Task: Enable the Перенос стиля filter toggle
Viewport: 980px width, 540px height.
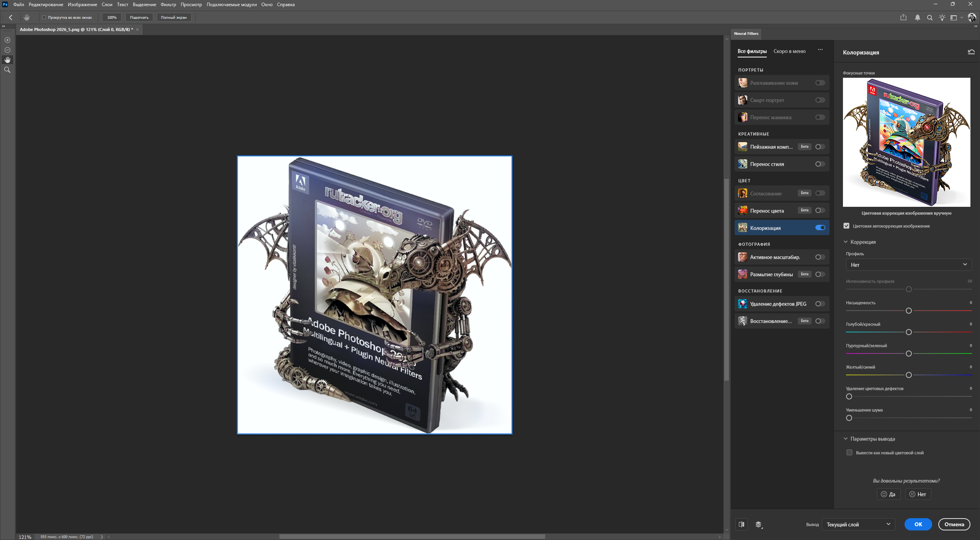Action: (x=820, y=164)
